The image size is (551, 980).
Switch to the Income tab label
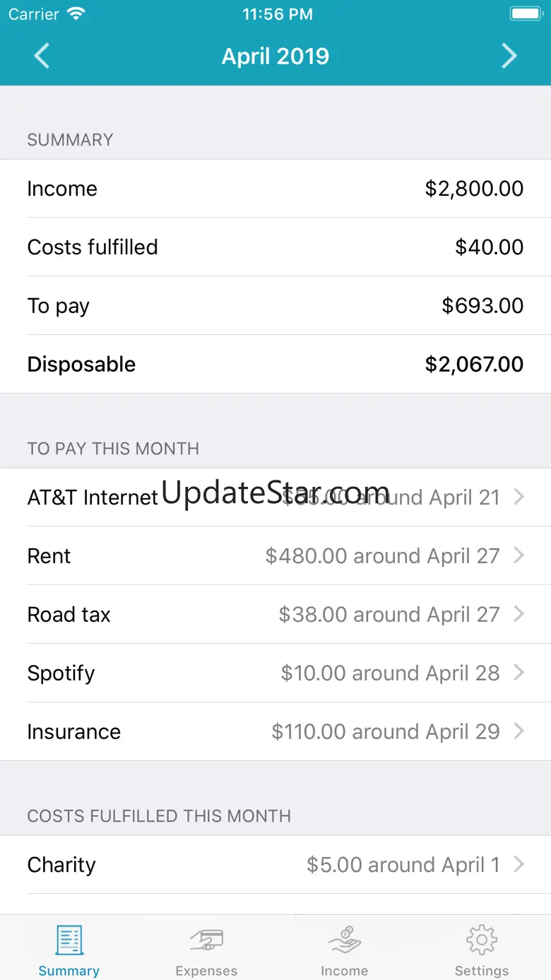[344, 971]
